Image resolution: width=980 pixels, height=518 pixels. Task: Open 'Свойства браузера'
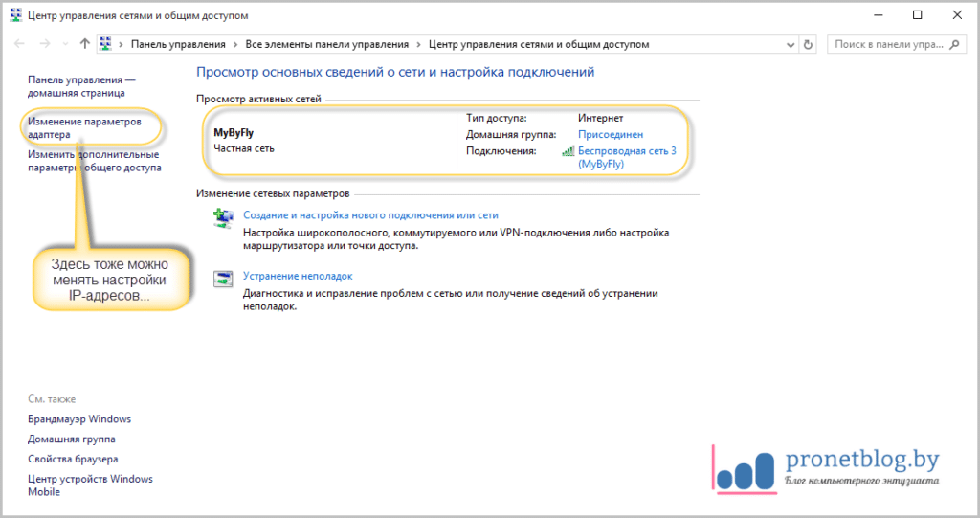(x=73, y=460)
